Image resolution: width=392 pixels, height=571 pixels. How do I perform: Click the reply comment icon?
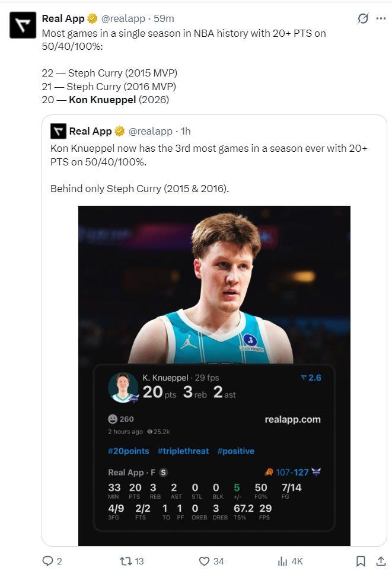click(48, 560)
